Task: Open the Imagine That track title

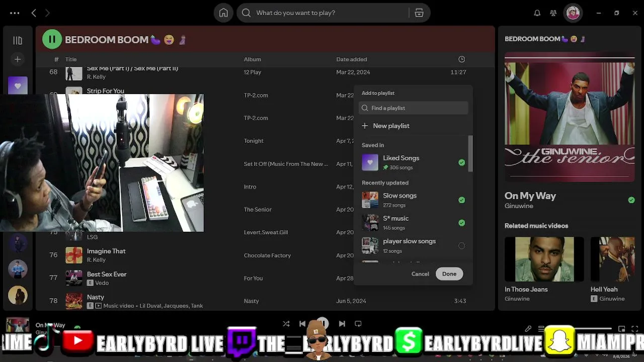Action: click(106, 251)
